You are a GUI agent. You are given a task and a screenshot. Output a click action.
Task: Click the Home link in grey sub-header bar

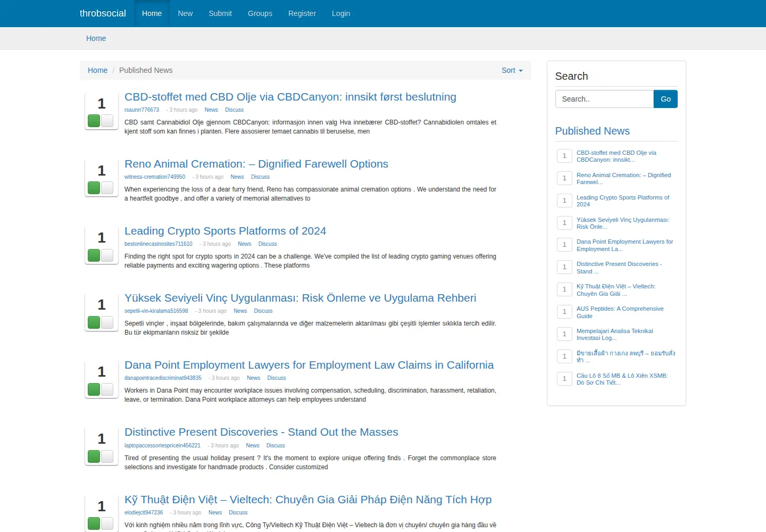pos(96,38)
